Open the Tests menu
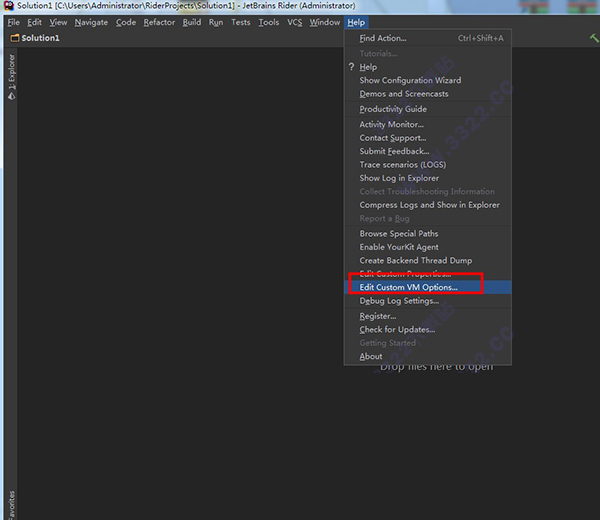Viewport: 600px width, 520px height. (x=241, y=23)
